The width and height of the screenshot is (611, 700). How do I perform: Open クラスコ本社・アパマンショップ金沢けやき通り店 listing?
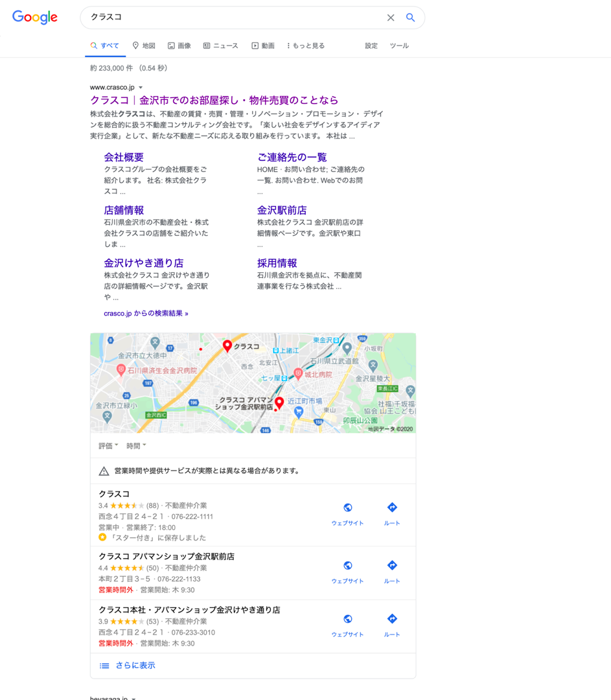[x=189, y=610]
